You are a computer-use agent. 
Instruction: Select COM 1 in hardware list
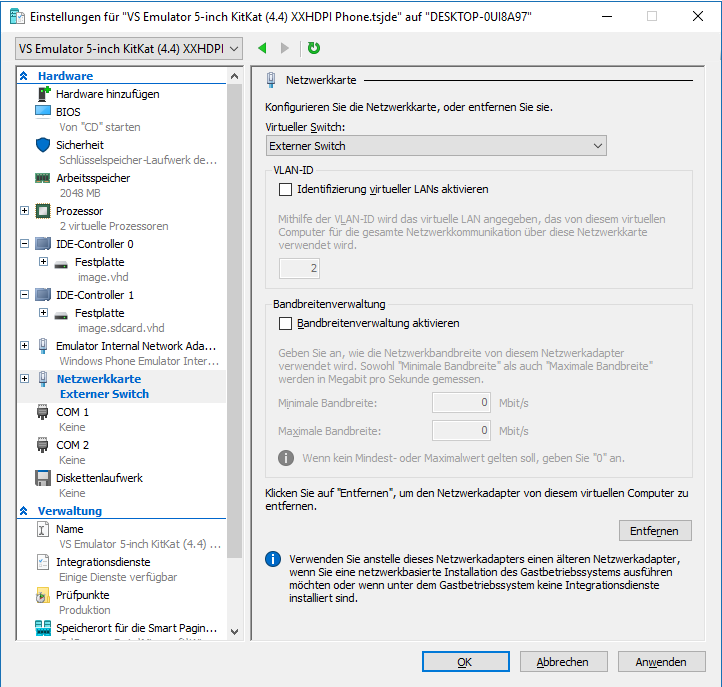[72, 412]
